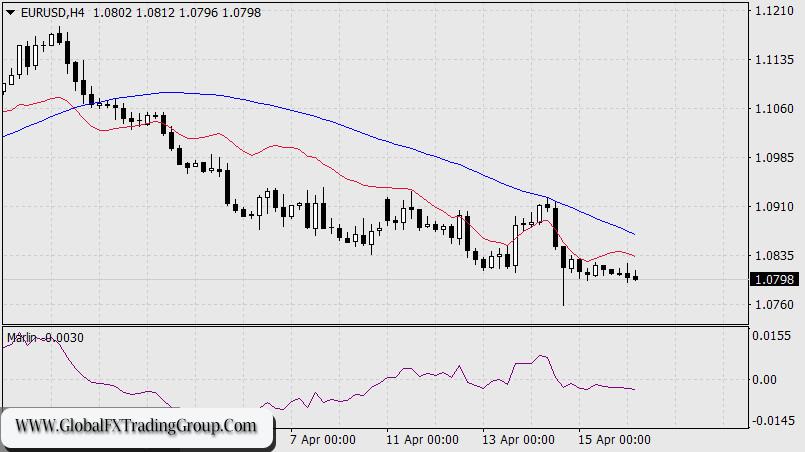Select the current price label 1.0798
The width and height of the screenshot is (805, 452).
coord(775,279)
